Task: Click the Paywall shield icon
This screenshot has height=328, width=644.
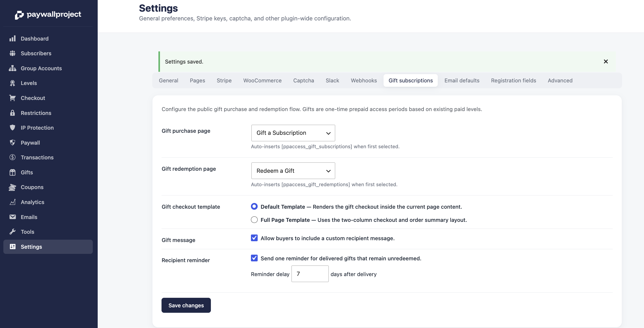Action: pyautogui.click(x=12, y=143)
